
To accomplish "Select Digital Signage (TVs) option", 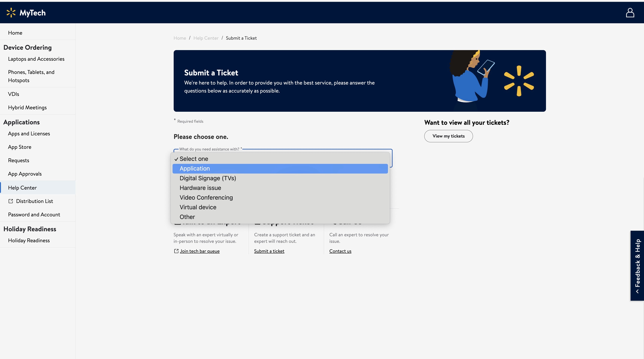I will (x=208, y=178).
